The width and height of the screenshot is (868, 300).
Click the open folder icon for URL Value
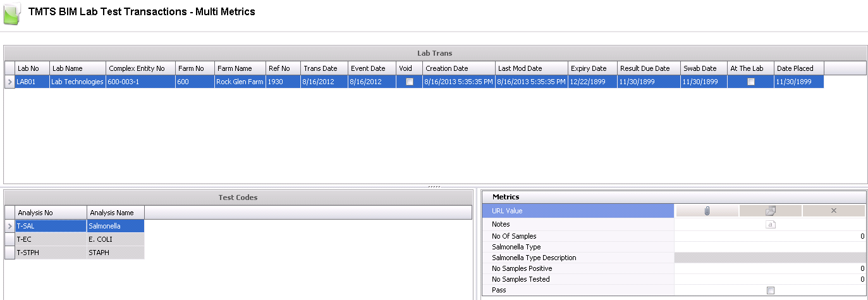coord(770,211)
